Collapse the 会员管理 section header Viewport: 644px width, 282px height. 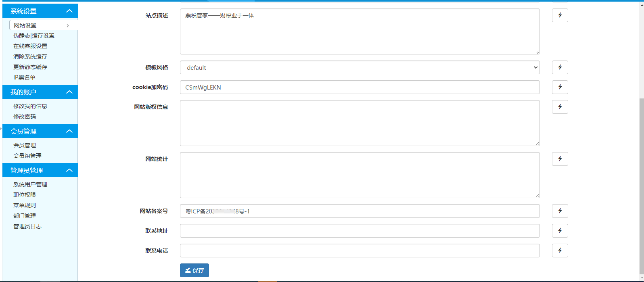(x=69, y=131)
